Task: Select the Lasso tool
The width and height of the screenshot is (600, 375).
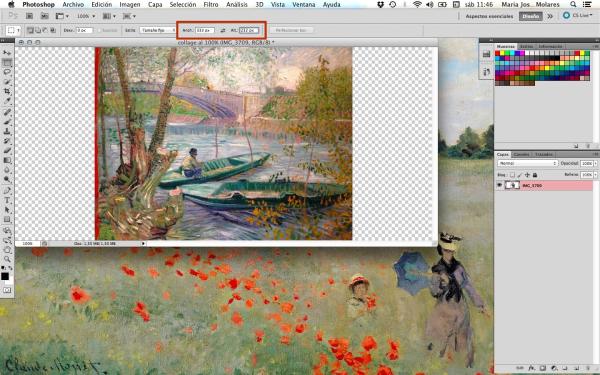Action: [7, 72]
